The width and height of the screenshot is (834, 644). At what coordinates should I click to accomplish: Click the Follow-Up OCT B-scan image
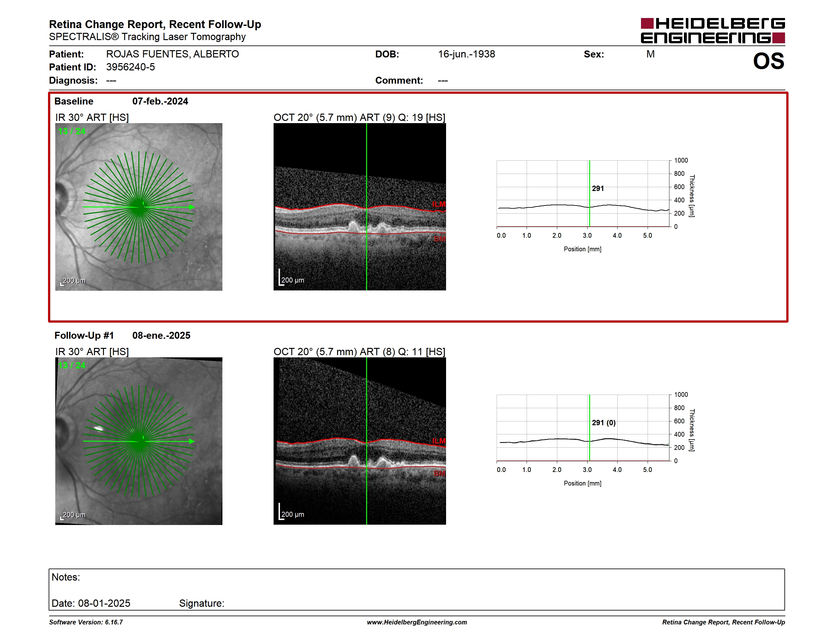(x=360, y=441)
